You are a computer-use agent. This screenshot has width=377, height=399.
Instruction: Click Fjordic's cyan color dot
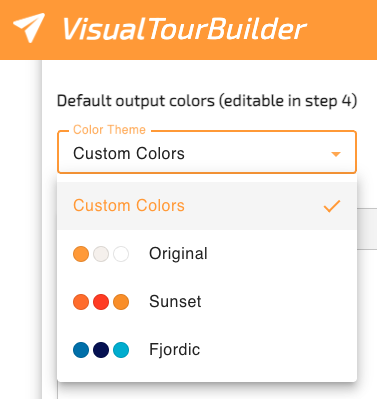click(121, 350)
